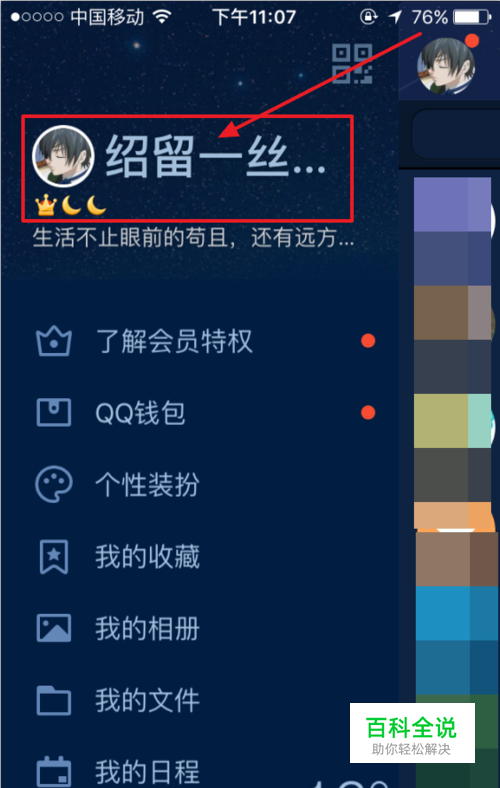
Task: Open the QR code icon
Action: pos(352,64)
